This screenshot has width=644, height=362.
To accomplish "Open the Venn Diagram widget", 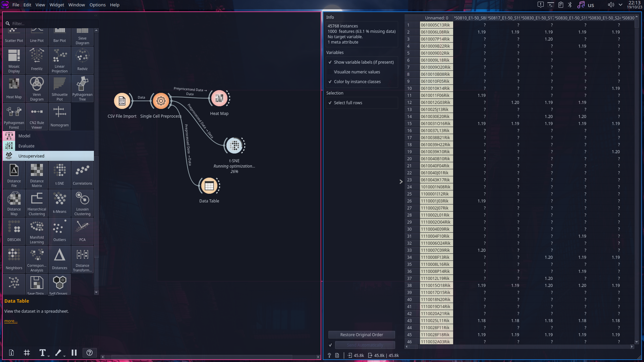I will [x=37, y=88].
